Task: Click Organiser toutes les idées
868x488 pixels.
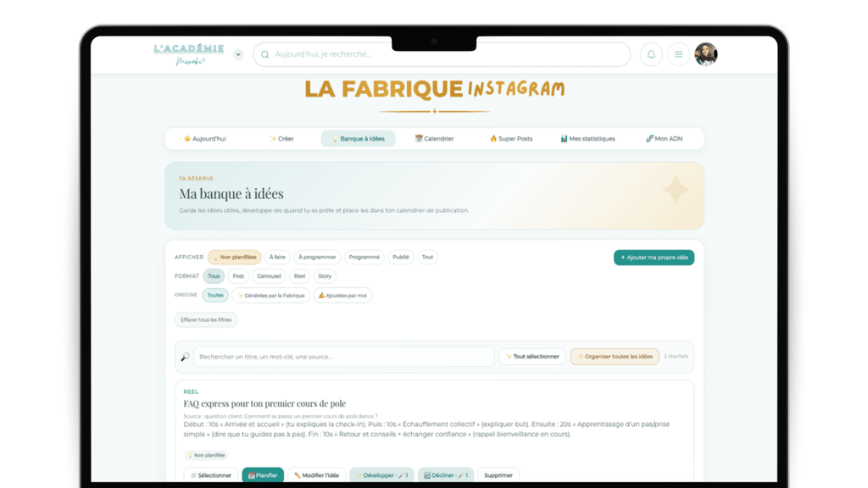Action: pyautogui.click(x=615, y=357)
